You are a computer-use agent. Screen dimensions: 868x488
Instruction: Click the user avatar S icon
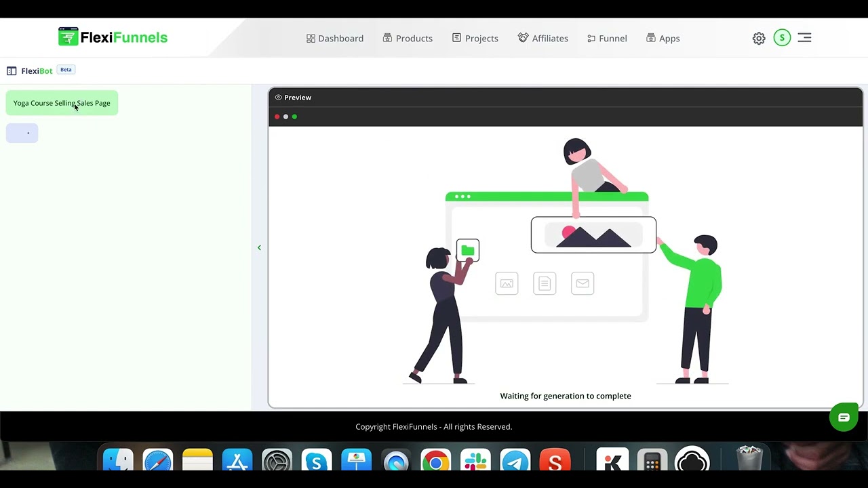(x=782, y=38)
